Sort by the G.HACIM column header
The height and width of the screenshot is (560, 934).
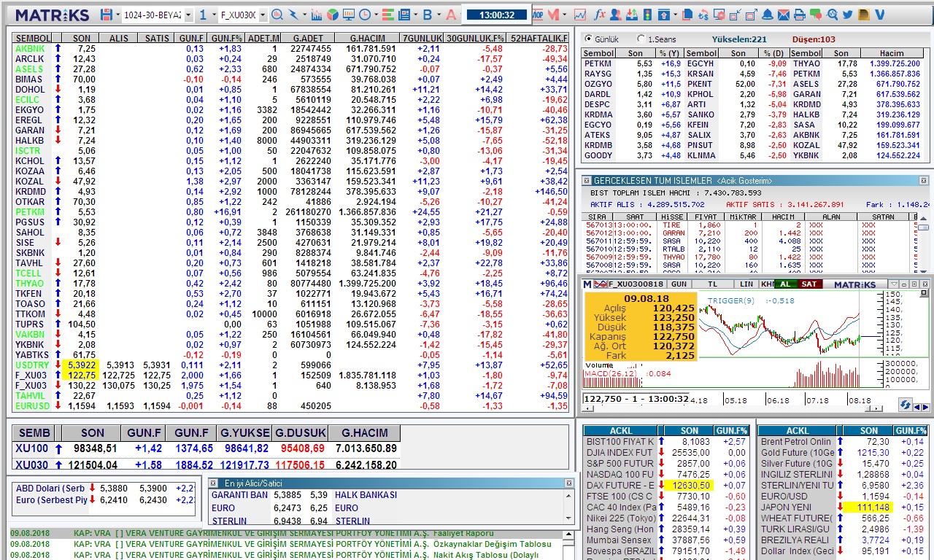(368, 38)
